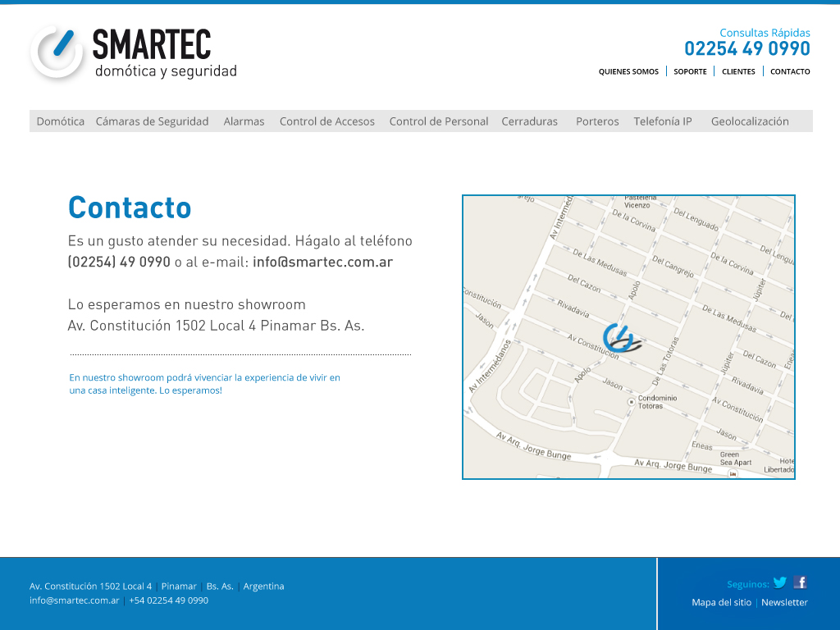Click the hotel icon on Av Arq. Jorge Bunge
This screenshot has height=630, width=840.
click(733, 473)
